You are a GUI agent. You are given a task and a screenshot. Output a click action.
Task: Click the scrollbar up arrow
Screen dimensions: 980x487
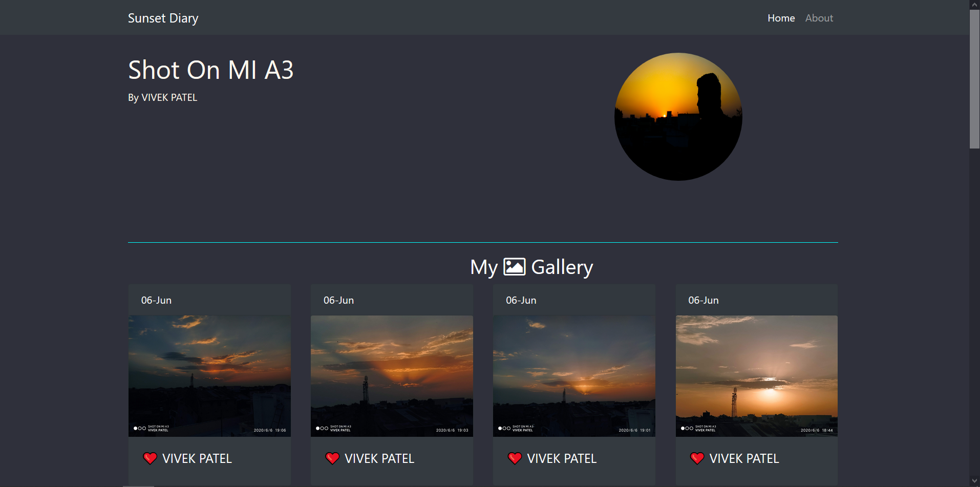point(974,5)
